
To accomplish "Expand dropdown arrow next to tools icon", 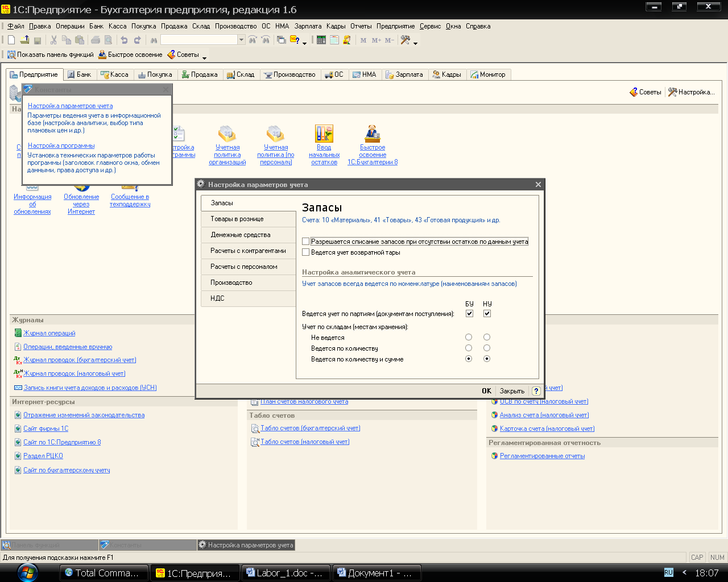I will click(x=415, y=42).
